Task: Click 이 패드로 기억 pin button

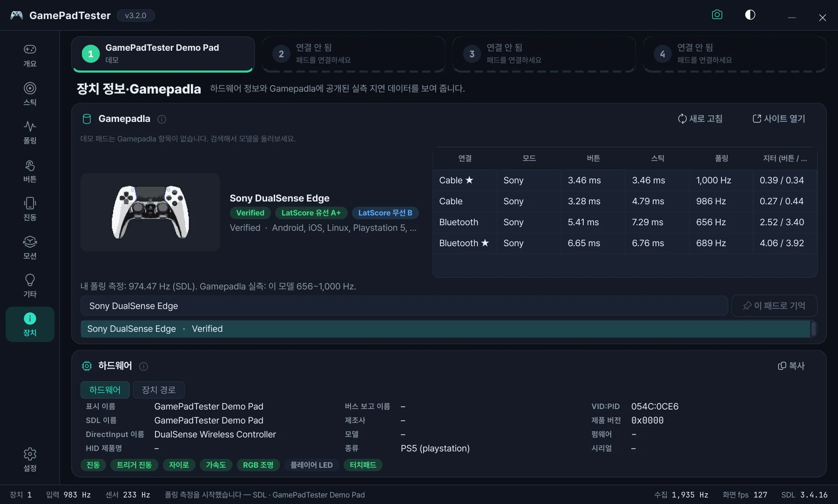Action: (x=774, y=306)
